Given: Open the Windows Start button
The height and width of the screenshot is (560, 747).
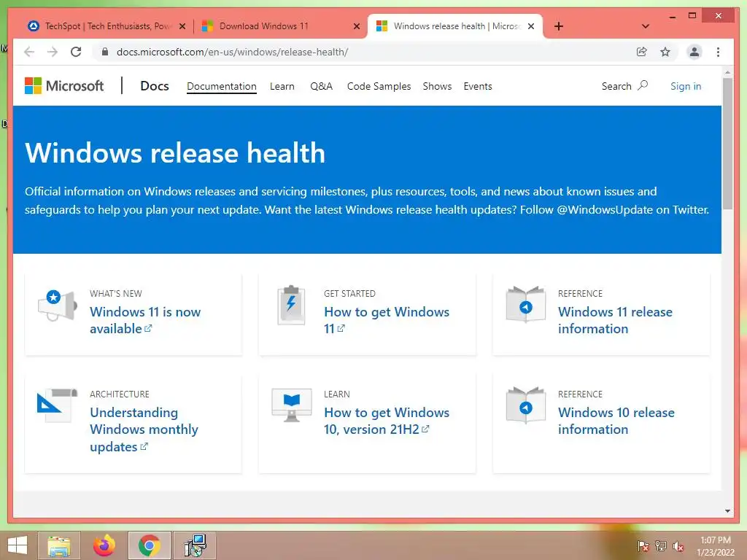Looking at the screenshot, I should pos(18,545).
